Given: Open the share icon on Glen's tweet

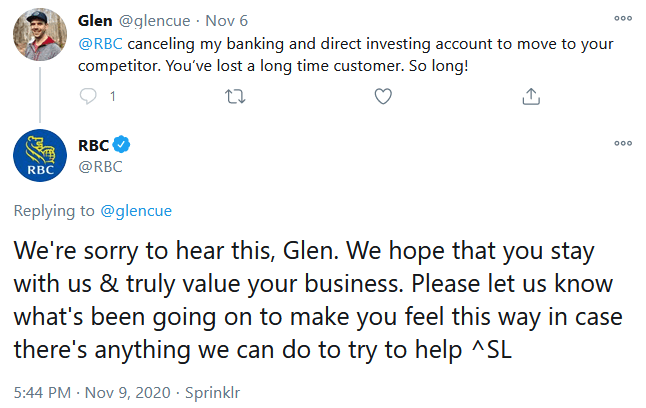Looking at the screenshot, I should tap(531, 96).
